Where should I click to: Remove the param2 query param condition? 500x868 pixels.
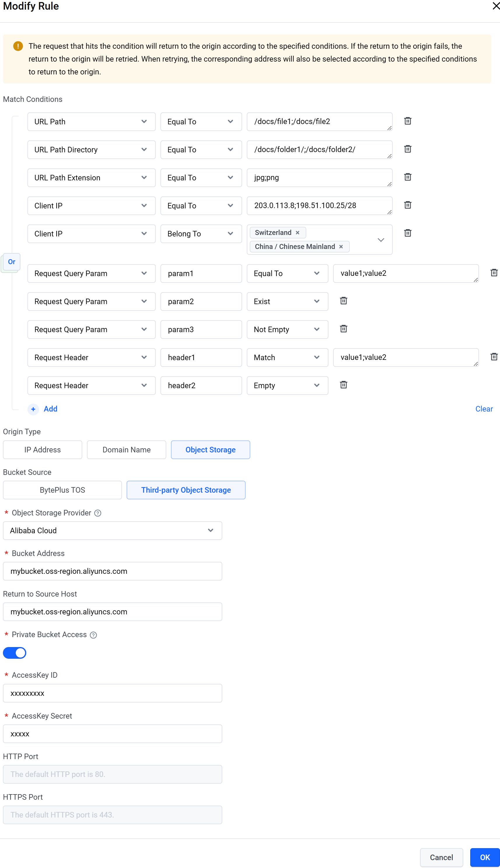pyautogui.click(x=343, y=301)
